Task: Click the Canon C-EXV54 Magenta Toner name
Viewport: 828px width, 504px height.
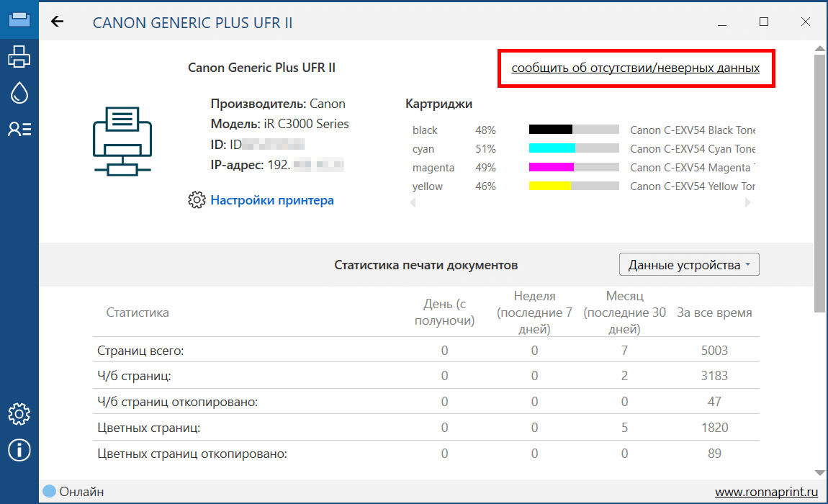Action: (693, 168)
